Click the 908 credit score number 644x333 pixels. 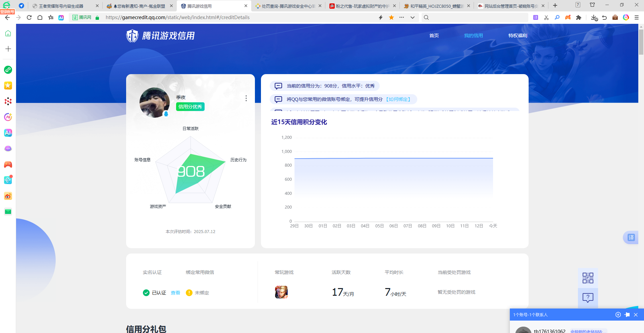point(191,172)
